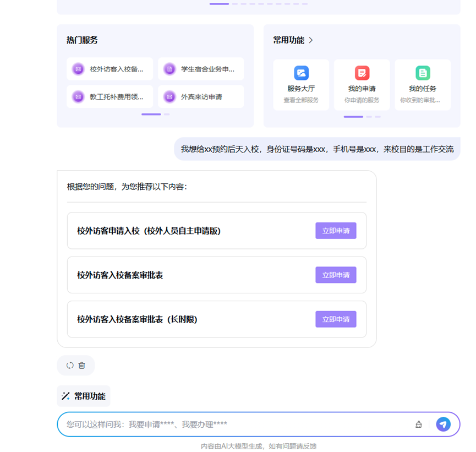Select second dot of top banner carousel
This screenshot has height=452, width=476.
click(x=235, y=4)
